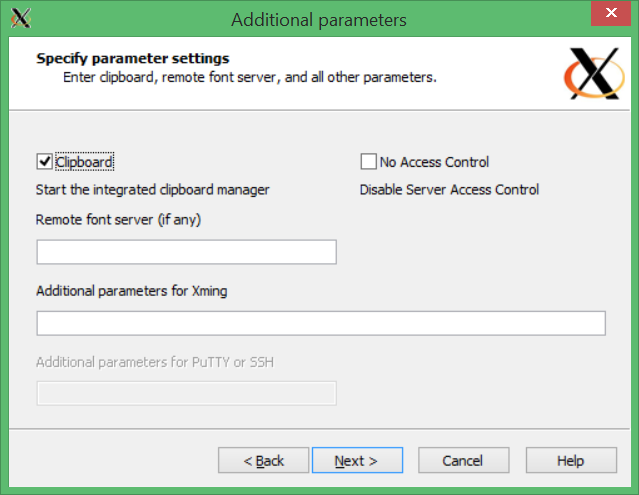Click the Clipboard checkbox label text
Screen dimensions: 639x495
click(84, 162)
